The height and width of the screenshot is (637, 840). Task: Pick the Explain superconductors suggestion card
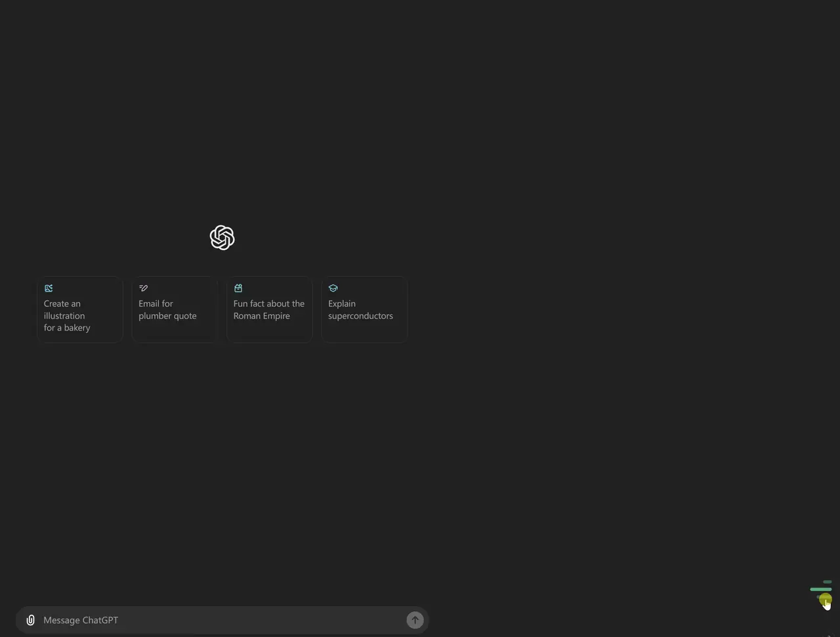point(364,309)
